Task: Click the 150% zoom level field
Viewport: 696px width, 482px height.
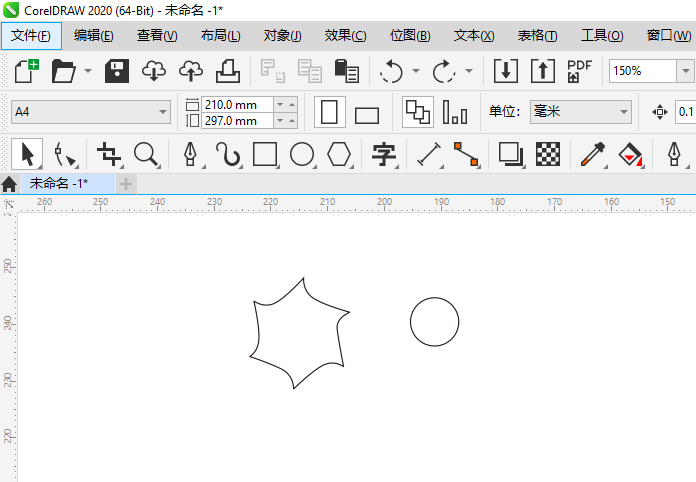Action: pos(642,71)
